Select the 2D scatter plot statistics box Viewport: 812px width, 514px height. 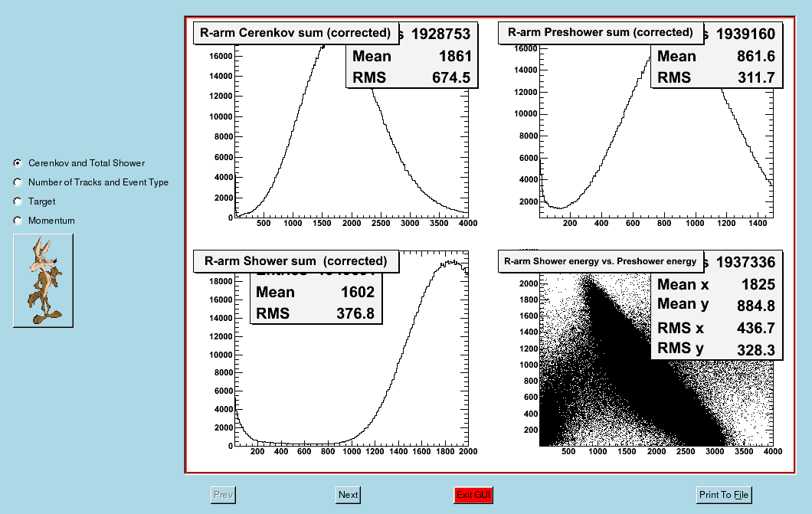pyautogui.click(x=717, y=306)
